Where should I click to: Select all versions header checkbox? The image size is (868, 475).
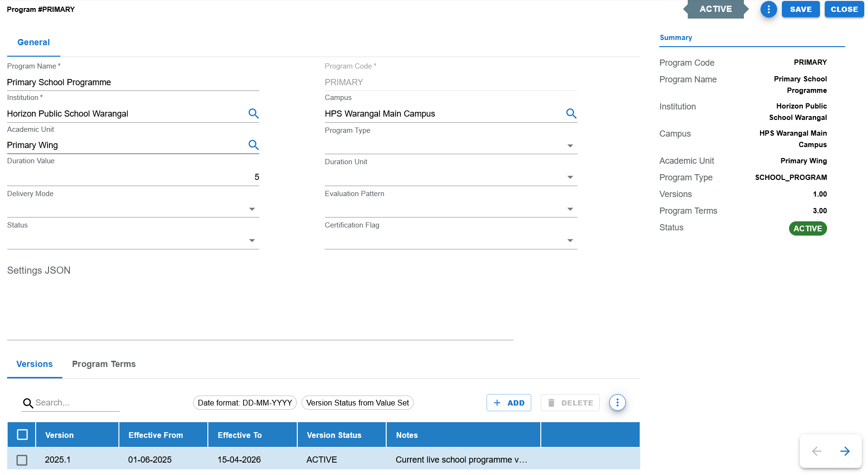[22, 435]
